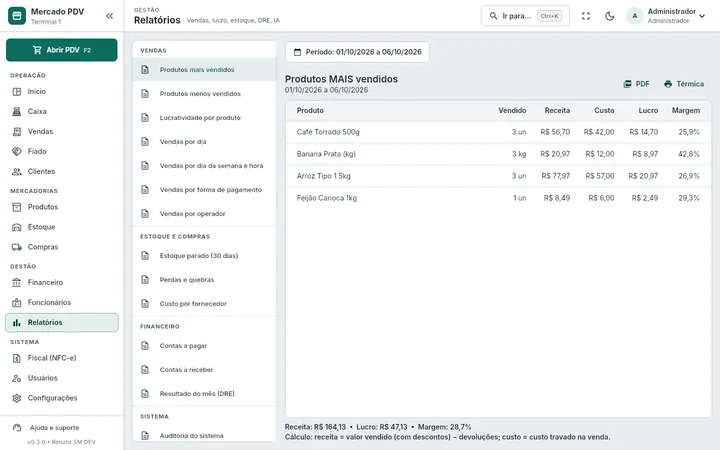
Task: Click the Fiscal (NFC-e) document icon
Action: (17, 358)
